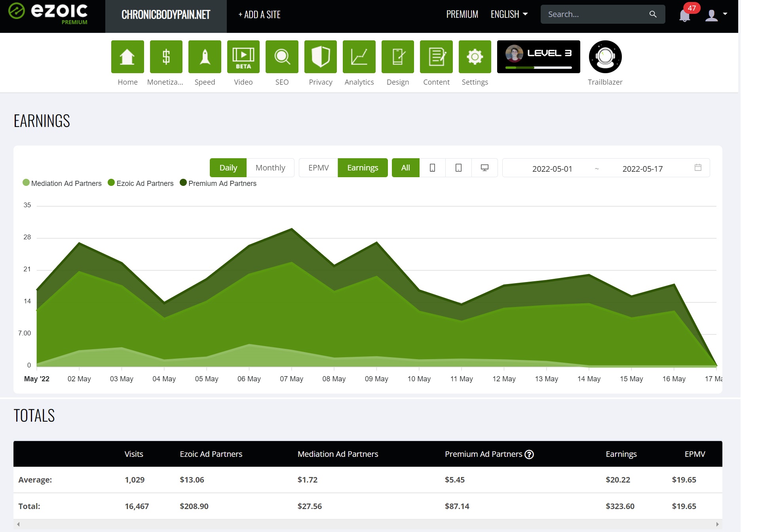This screenshot has height=532, width=758.
Task: Open the Premium header link
Action: [x=462, y=14]
